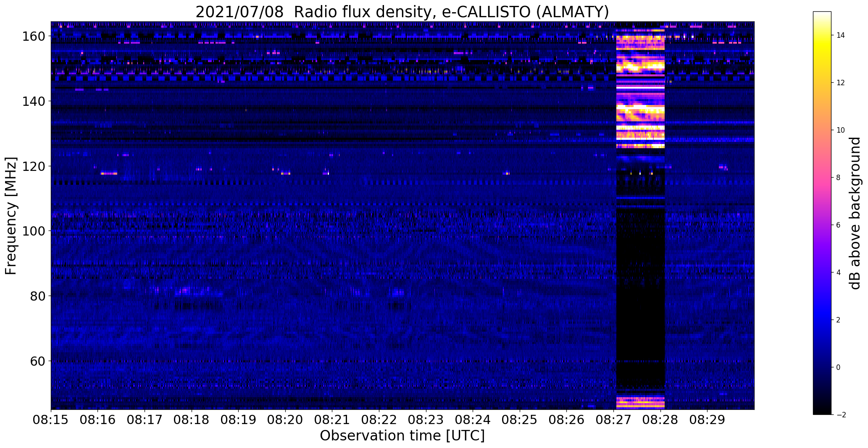Click the 08:24 time tick label
This screenshot has width=868, height=448.
473,420
